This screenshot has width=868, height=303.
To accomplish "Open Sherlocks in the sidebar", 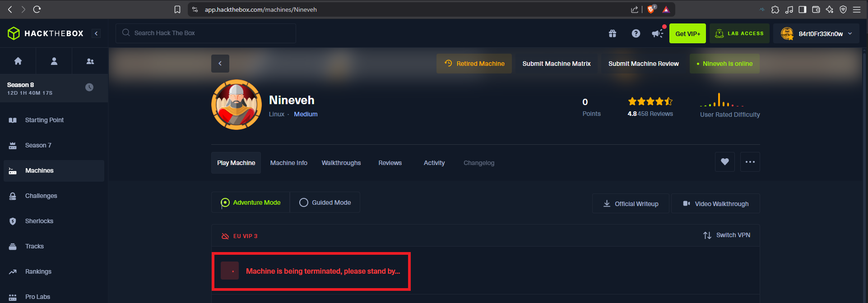I will [x=54, y=221].
